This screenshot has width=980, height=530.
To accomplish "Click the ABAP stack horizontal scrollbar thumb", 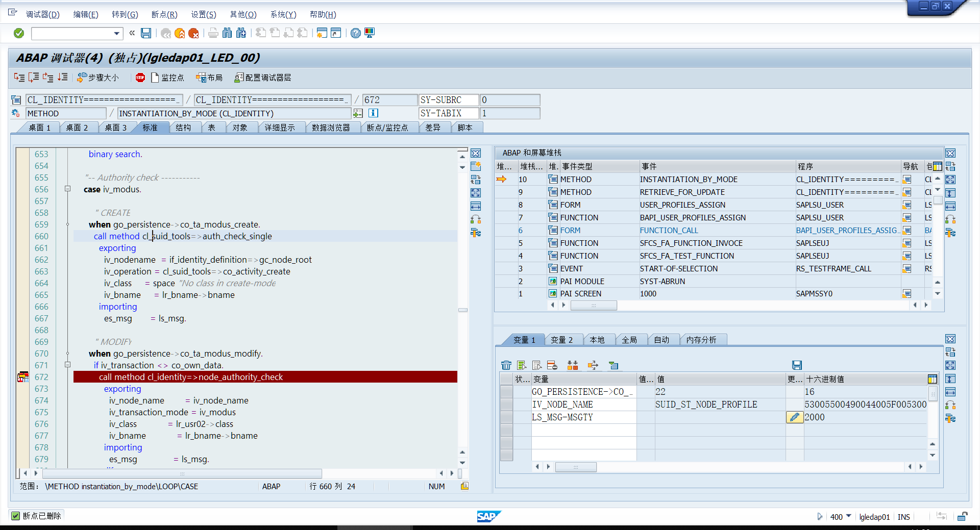I will click(594, 305).
